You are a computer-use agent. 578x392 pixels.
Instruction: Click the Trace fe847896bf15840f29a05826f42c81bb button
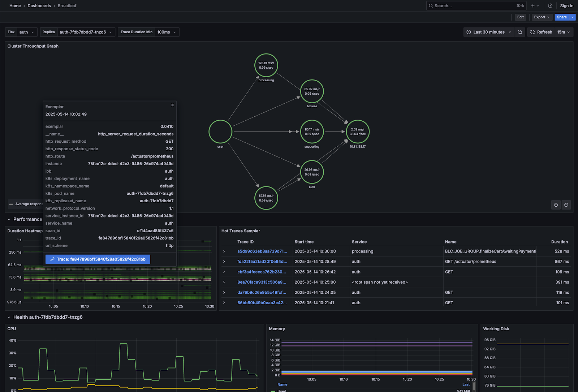point(98,259)
